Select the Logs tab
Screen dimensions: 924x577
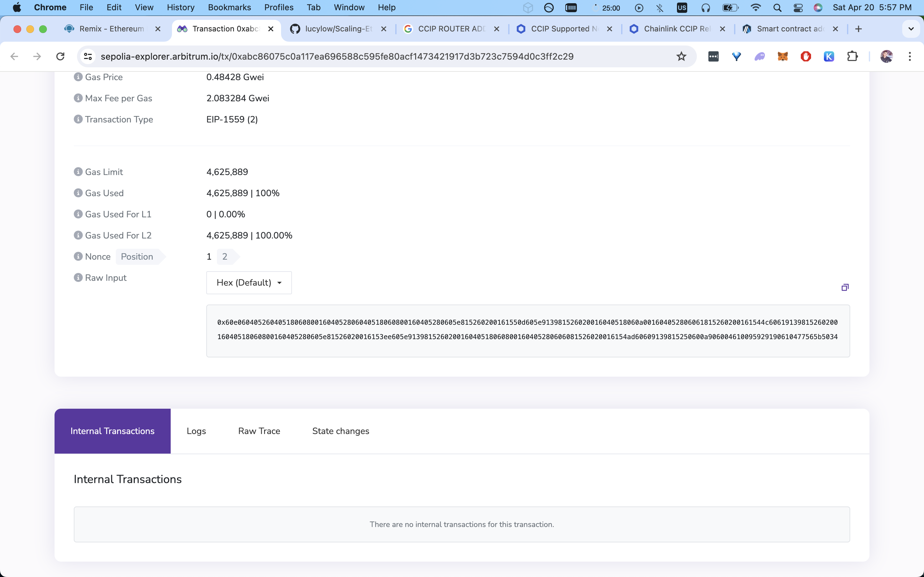click(196, 431)
